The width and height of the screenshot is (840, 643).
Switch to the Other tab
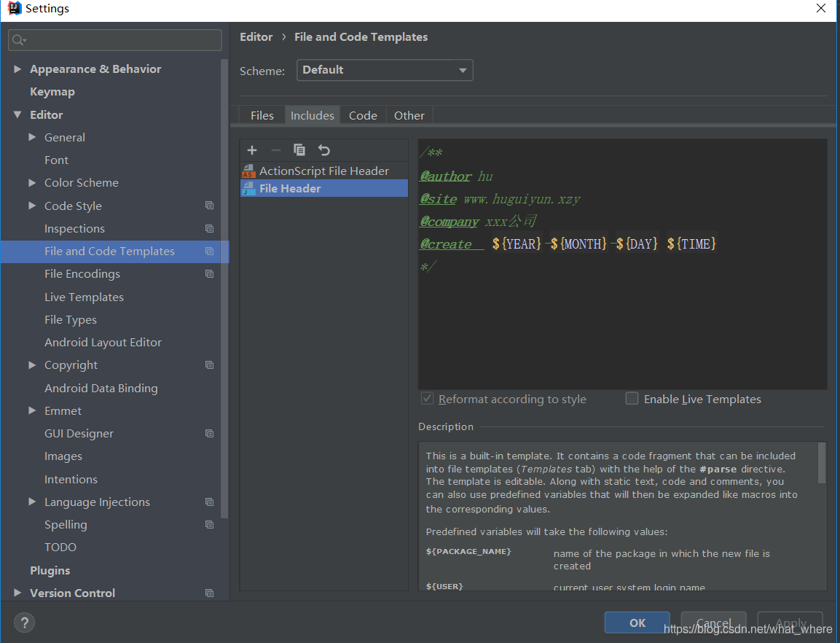point(409,115)
